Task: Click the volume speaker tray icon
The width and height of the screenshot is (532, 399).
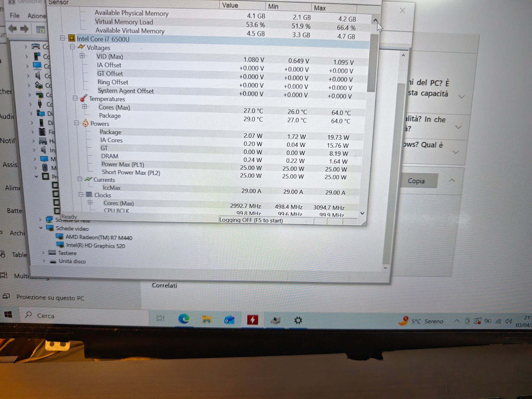Action: tap(508, 321)
